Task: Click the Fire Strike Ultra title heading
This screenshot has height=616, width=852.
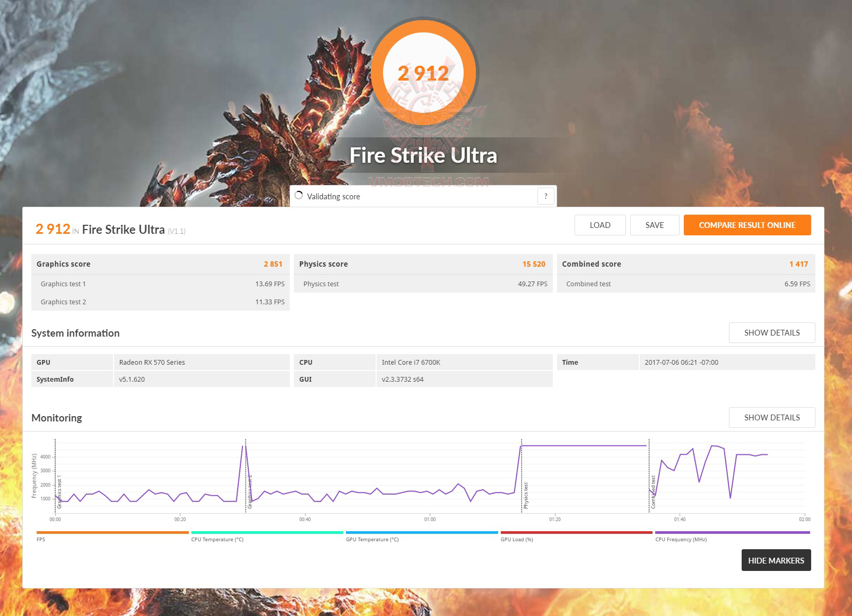Action: [424, 155]
